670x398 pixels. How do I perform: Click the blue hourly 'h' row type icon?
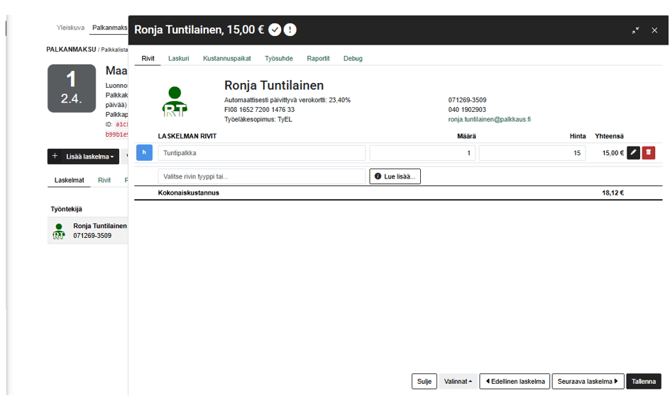(x=144, y=153)
